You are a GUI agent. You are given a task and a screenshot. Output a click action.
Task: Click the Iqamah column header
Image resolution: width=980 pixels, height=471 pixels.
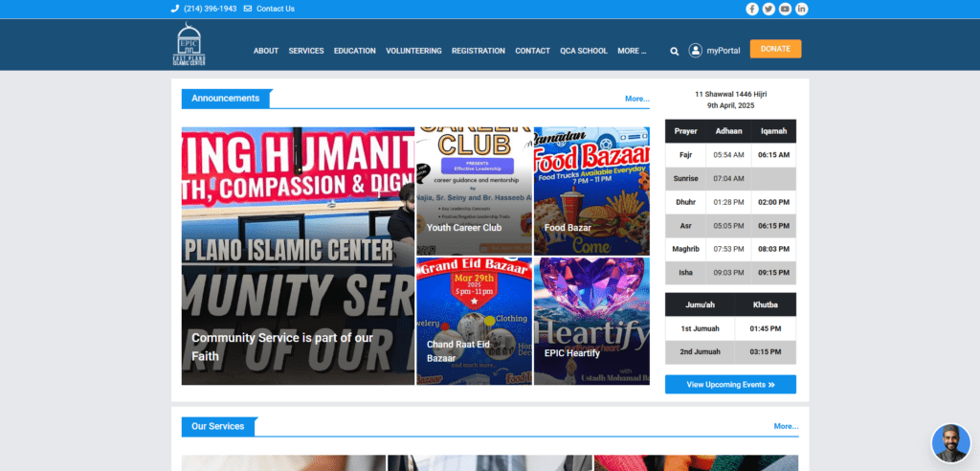(x=773, y=131)
